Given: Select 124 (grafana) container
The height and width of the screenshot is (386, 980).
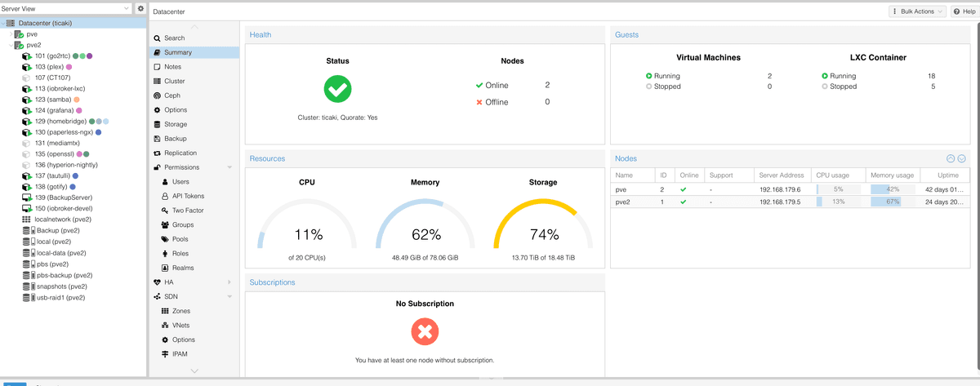Looking at the screenshot, I should pos(52,110).
